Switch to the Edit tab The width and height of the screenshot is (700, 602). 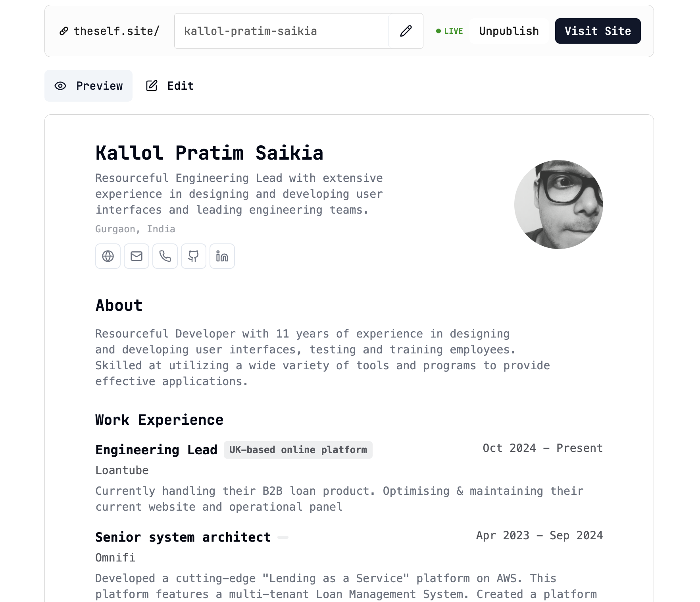click(x=170, y=86)
